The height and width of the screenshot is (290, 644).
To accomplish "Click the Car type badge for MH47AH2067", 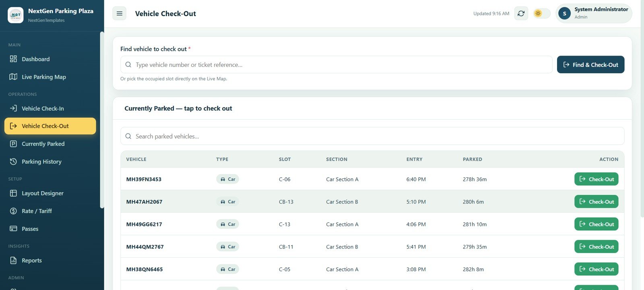I will (x=227, y=202).
